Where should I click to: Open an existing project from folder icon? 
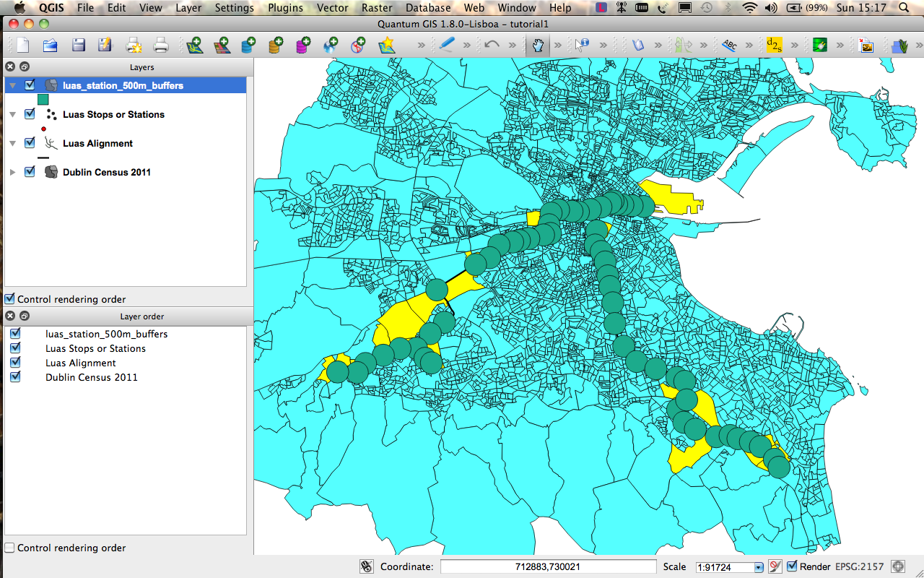pos(50,45)
